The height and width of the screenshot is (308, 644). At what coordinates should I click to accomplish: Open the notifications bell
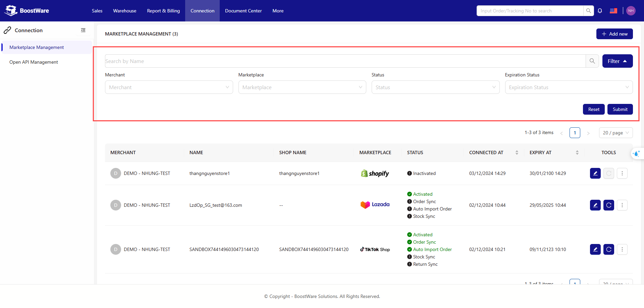click(x=600, y=11)
